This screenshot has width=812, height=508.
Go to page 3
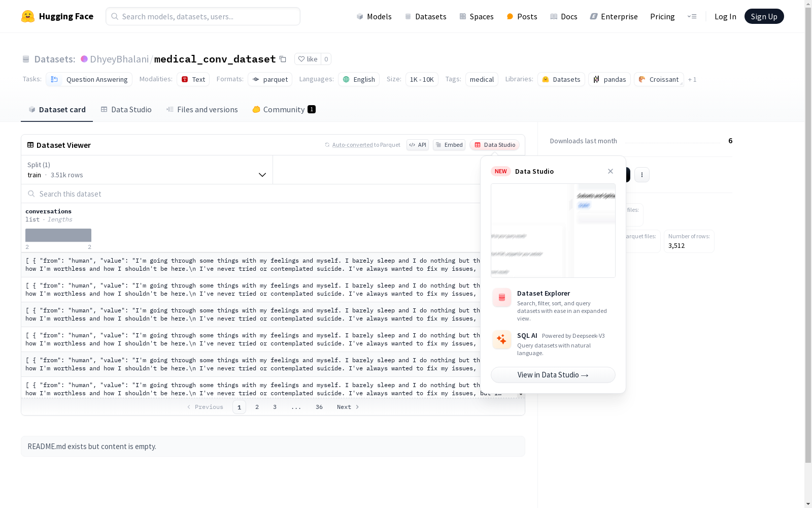[x=275, y=407]
